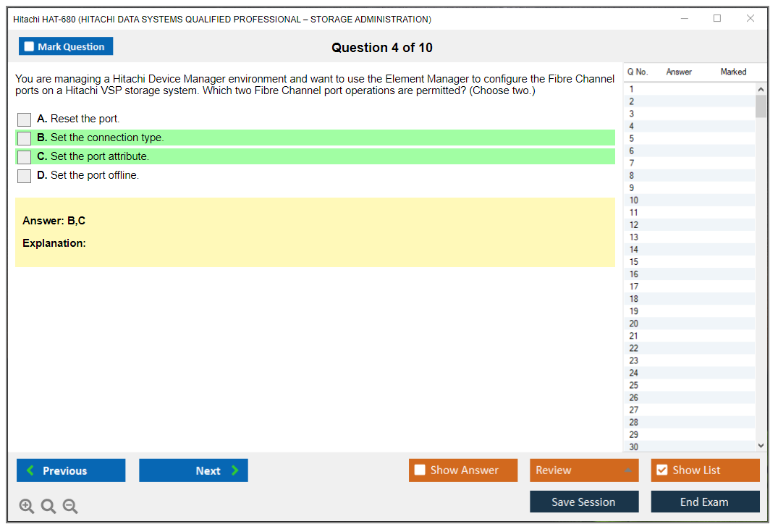Uncheck the Show List checkbox
The height and width of the screenshot is (532, 778).
[x=661, y=470]
